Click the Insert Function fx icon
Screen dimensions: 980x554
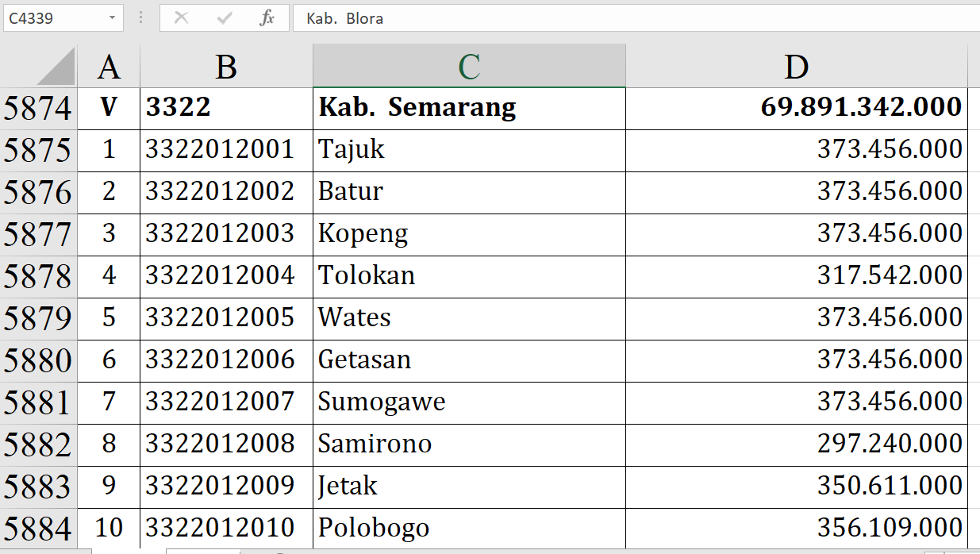tap(267, 17)
